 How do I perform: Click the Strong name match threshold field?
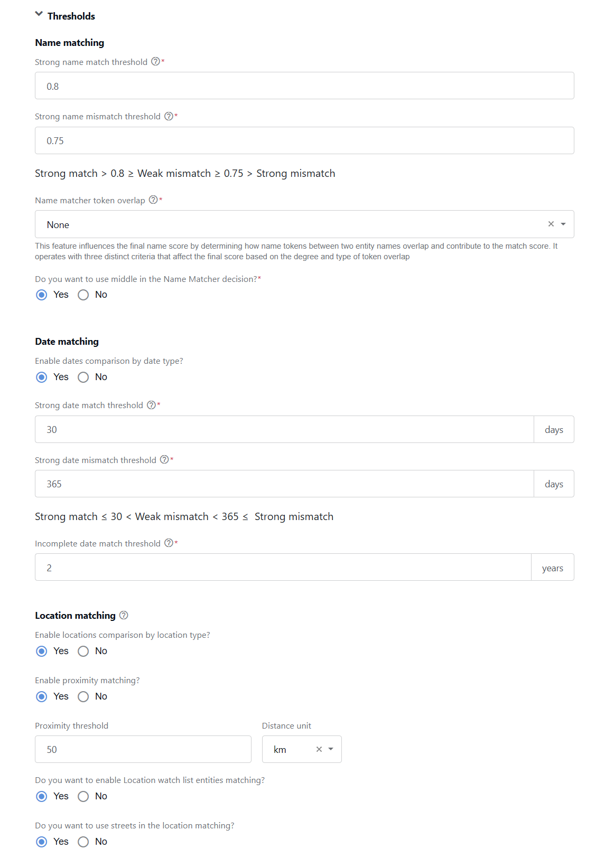[304, 86]
